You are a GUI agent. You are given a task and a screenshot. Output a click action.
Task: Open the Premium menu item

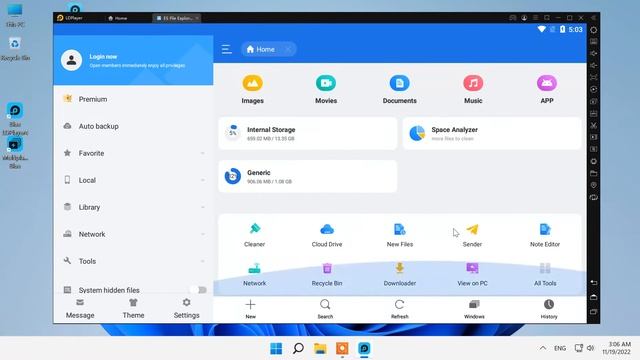pos(133,99)
